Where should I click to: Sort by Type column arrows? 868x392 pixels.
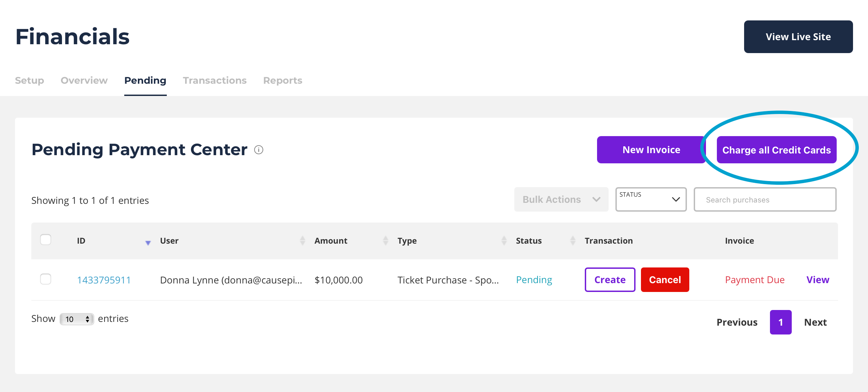(504, 241)
